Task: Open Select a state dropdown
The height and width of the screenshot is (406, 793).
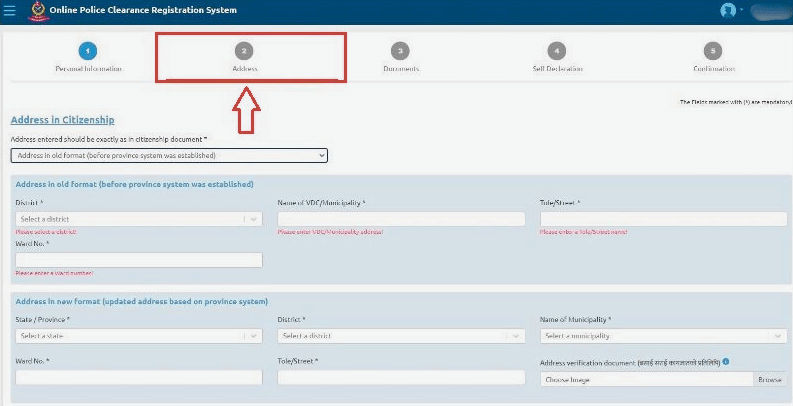Action: (139, 336)
